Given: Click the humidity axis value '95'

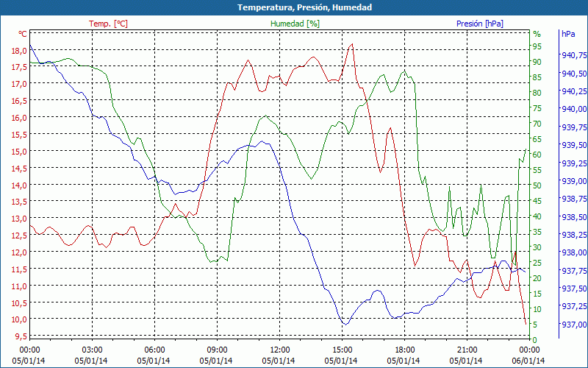Looking at the screenshot, I should pyautogui.click(x=537, y=46).
